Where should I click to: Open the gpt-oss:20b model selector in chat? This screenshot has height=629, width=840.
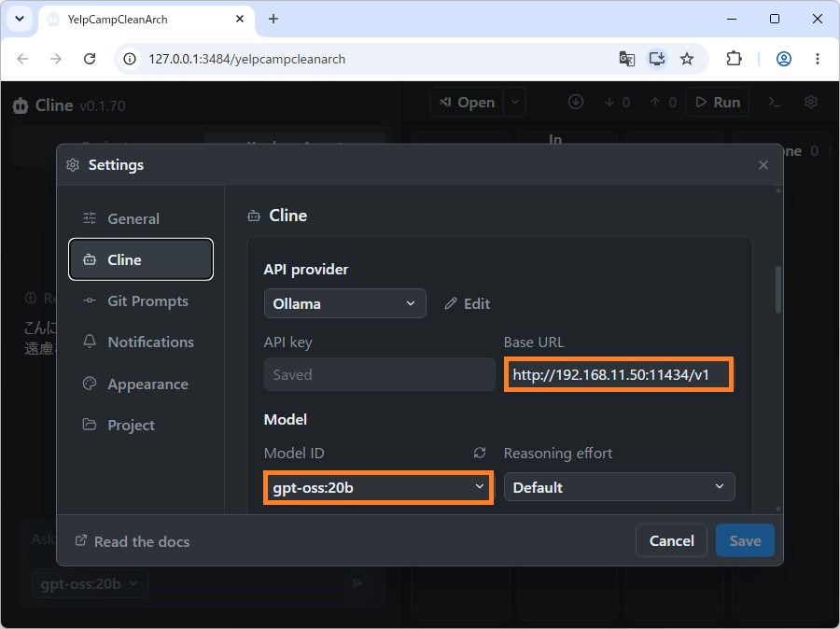[90, 583]
